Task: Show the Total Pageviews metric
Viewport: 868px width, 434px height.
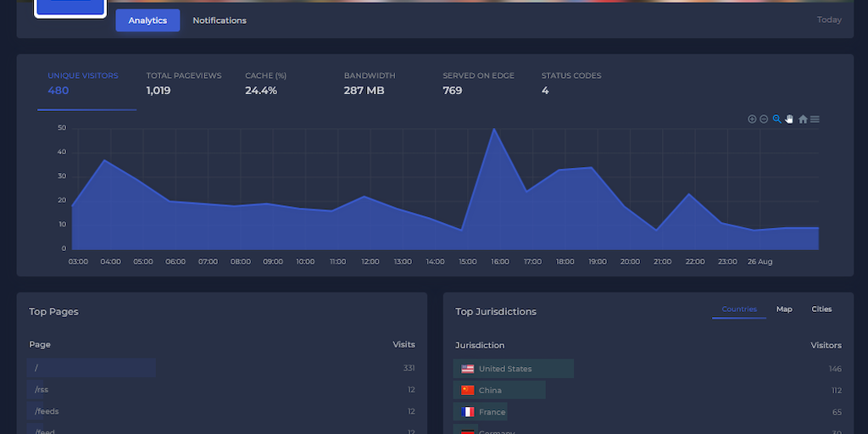Action: (x=183, y=83)
